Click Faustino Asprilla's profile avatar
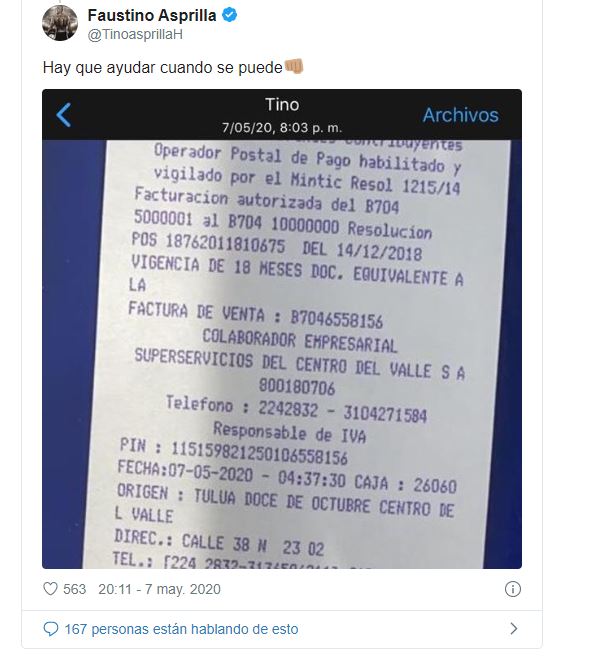 tap(60, 24)
